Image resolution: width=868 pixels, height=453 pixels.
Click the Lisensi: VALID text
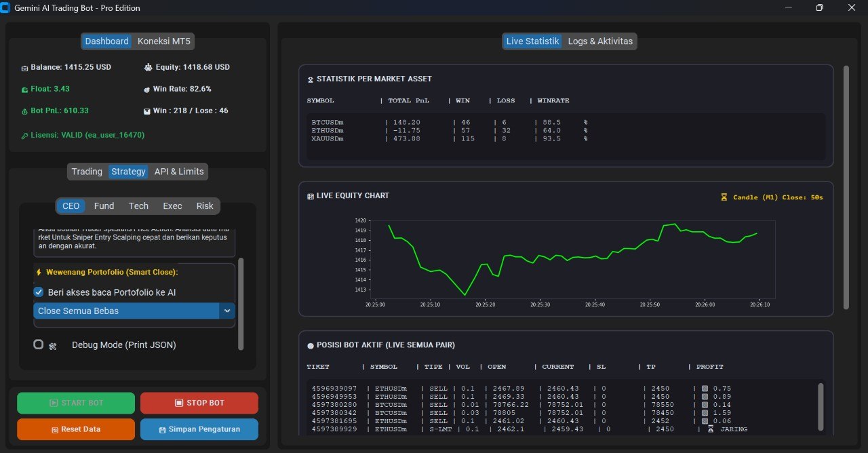(x=87, y=135)
